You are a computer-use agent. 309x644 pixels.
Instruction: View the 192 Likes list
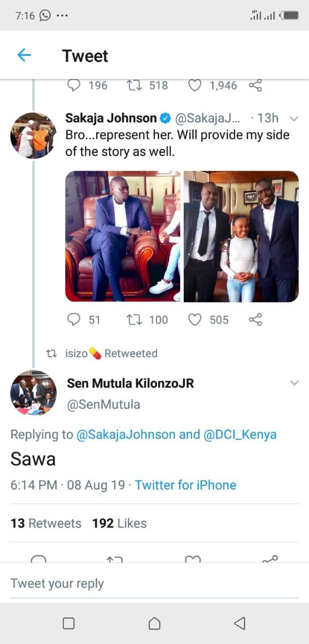119,523
